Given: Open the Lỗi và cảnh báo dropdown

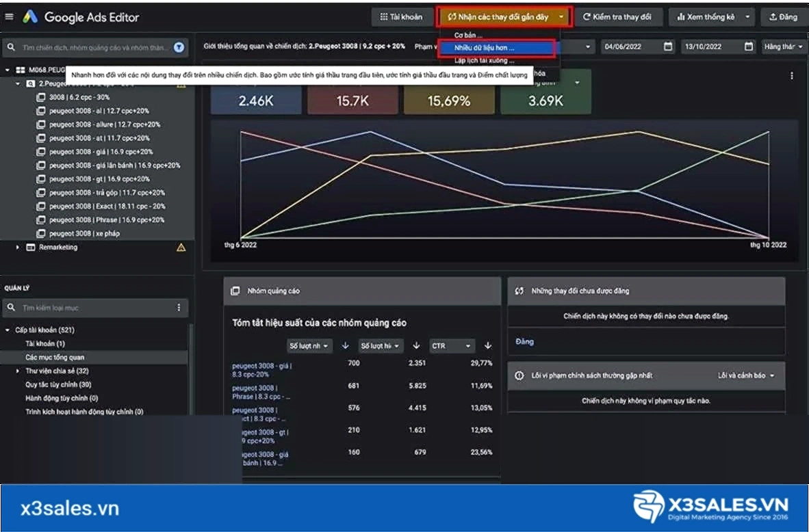Looking at the screenshot, I should [746, 375].
